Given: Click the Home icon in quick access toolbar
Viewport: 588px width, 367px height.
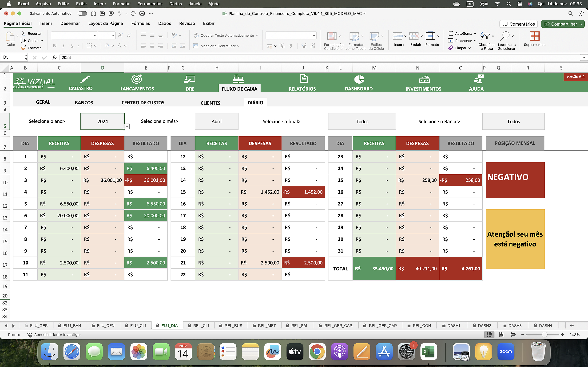Looking at the screenshot, I should tap(93, 13).
